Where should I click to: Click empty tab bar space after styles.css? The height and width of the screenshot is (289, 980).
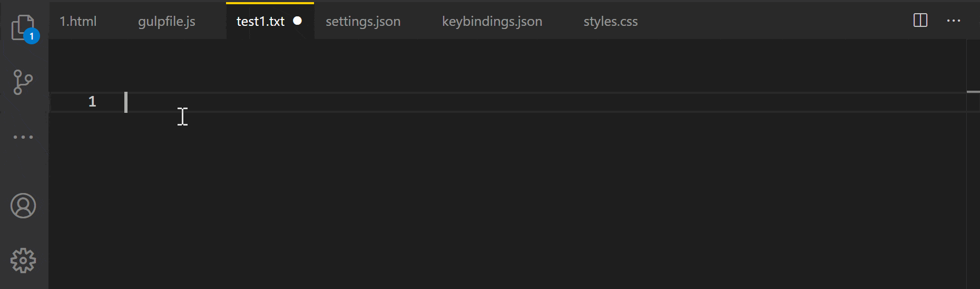pos(764,21)
